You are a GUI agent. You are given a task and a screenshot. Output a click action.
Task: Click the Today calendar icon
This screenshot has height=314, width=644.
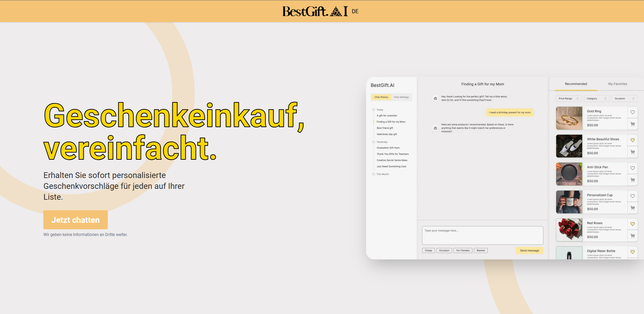coord(374,110)
